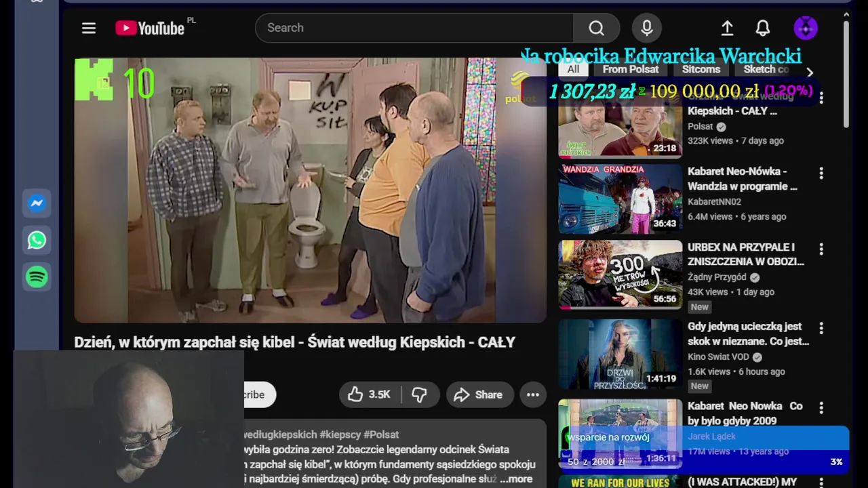Screen dimensions: 868x488
Task: Click the 43K views • 1 day ago text
Action: click(x=731, y=292)
